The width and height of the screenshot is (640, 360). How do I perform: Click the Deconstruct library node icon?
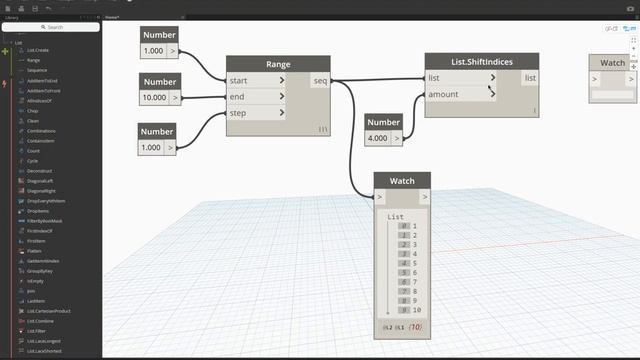(x=21, y=171)
